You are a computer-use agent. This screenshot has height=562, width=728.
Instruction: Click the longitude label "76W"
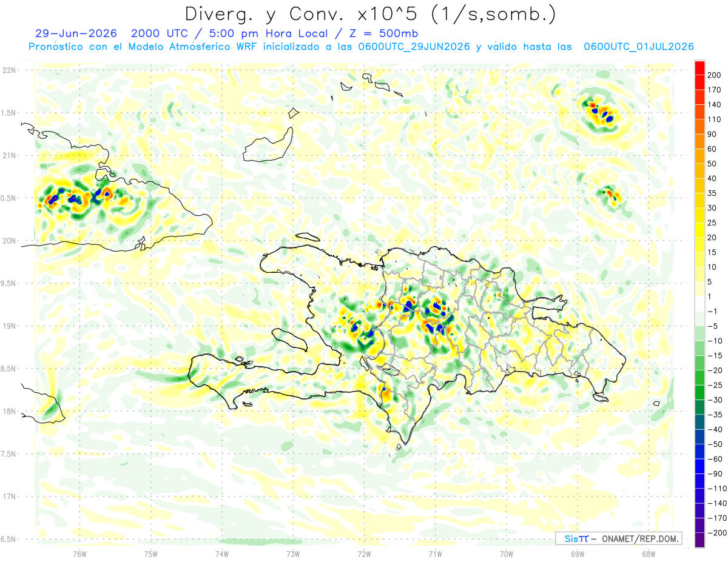[x=79, y=554]
